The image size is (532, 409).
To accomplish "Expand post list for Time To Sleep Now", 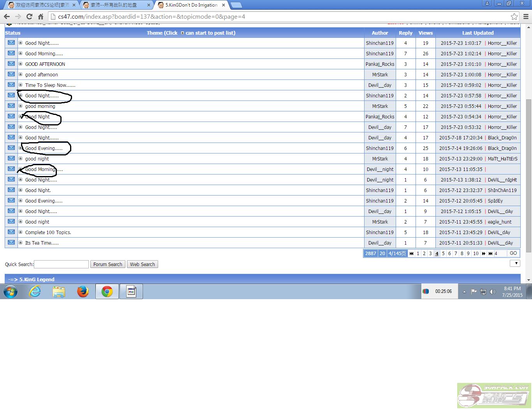I will pos(21,85).
